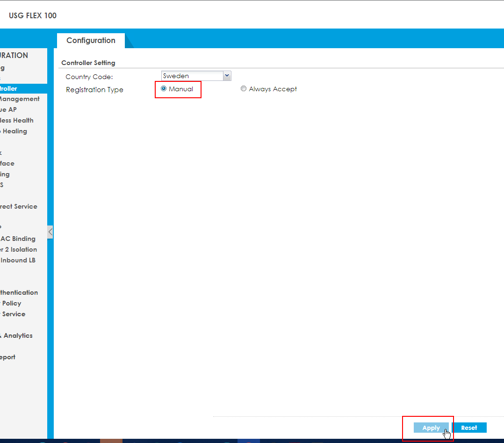Viewport: 504px width, 443px height.
Task: Go to IP/MAC Binding settings
Action: (x=18, y=239)
